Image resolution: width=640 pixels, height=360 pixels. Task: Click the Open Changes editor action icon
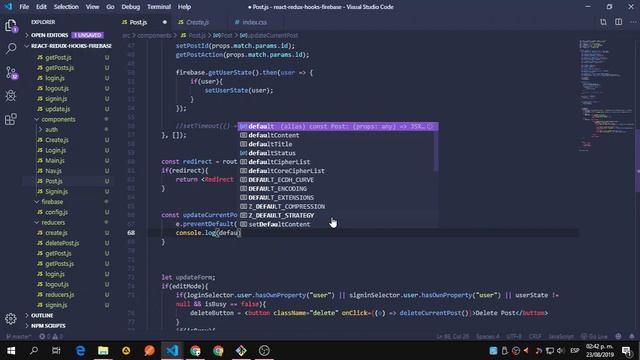click(603, 22)
